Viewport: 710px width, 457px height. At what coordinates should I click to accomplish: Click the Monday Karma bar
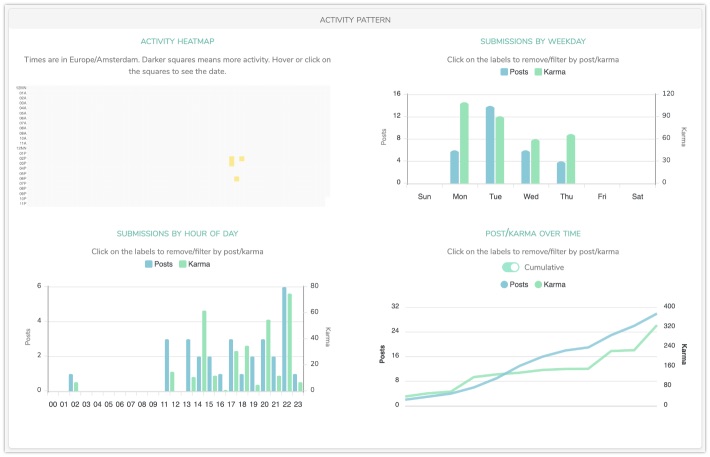pos(464,143)
